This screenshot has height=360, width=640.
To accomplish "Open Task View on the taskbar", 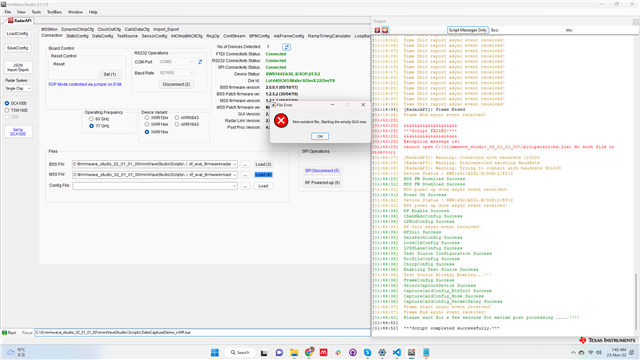I will click(264, 353).
